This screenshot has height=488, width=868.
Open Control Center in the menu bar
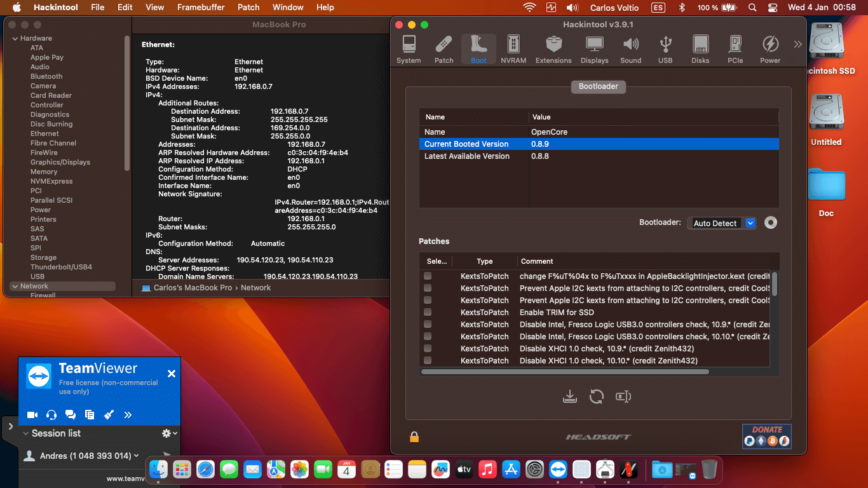pos(772,8)
